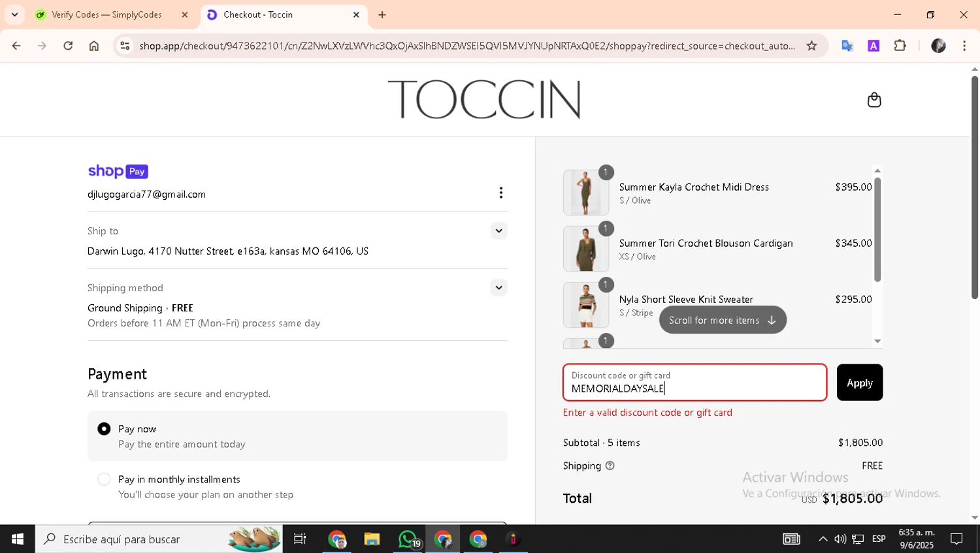Click the Darwin Lugo shipping address text
This screenshot has width=980, height=553.
228,251
